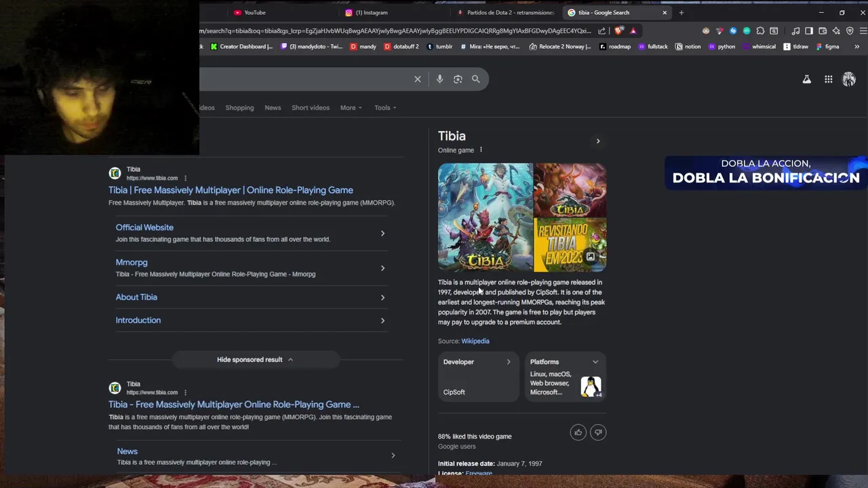The image size is (868, 488).
Task: Switch to Partidos de Dota 2 tab
Action: [505, 12]
